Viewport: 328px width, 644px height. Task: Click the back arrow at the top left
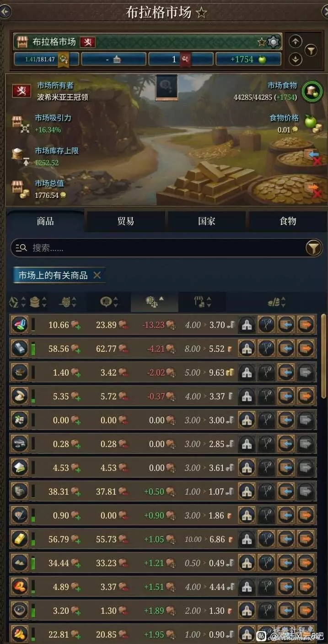point(5,11)
